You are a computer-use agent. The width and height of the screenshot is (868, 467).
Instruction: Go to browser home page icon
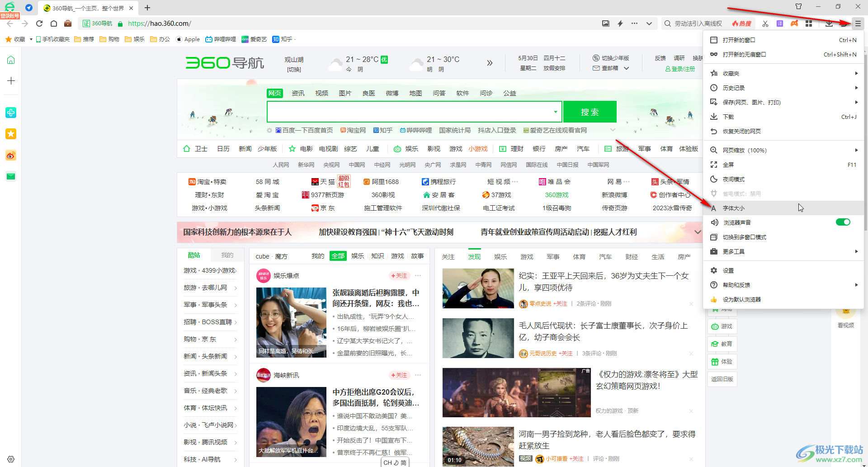pos(54,24)
